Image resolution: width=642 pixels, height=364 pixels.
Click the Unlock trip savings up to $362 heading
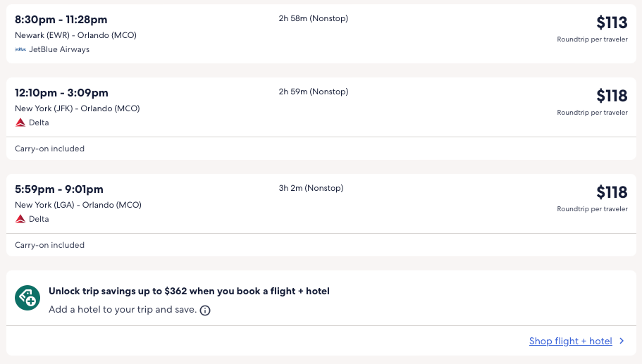(x=189, y=291)
